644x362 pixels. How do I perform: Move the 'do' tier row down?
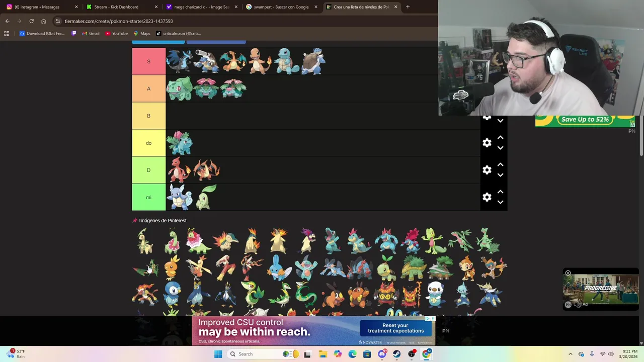point(500,148)
